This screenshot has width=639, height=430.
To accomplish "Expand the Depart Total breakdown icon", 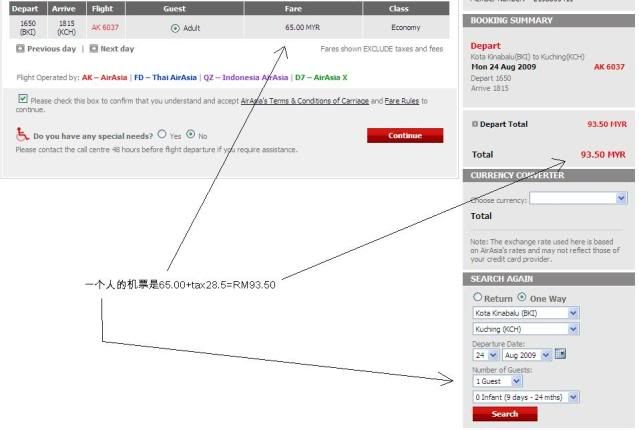I will (x=474, y=124).
